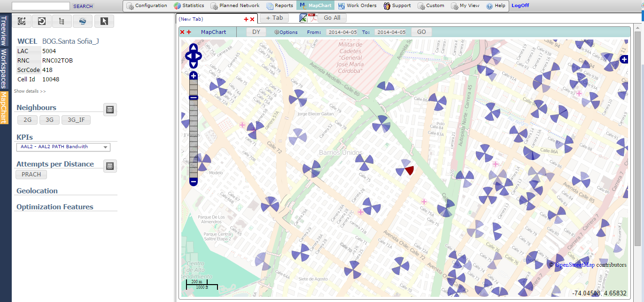Open the Attempts per Distance table icon
Screen dimensions: 644x302
110,166
